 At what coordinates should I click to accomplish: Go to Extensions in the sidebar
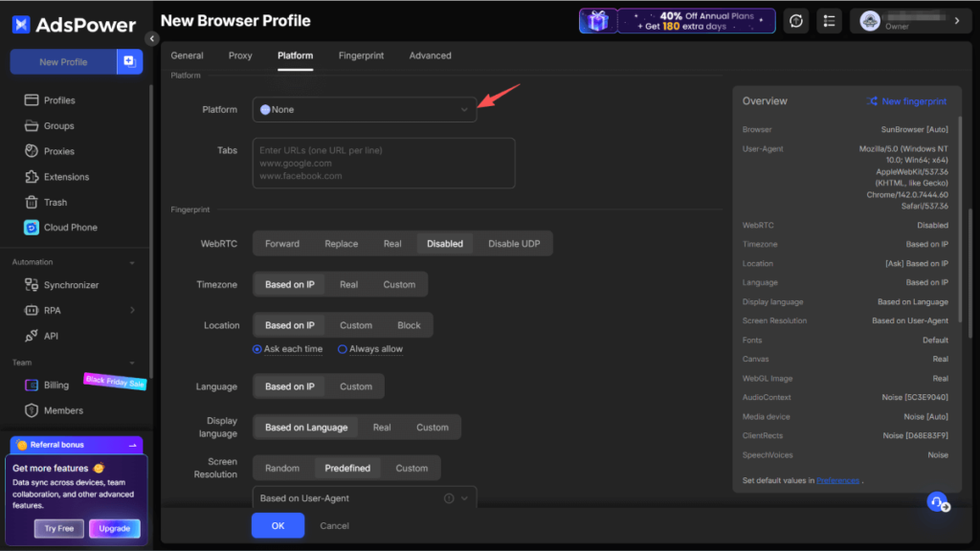coord(66,177)
